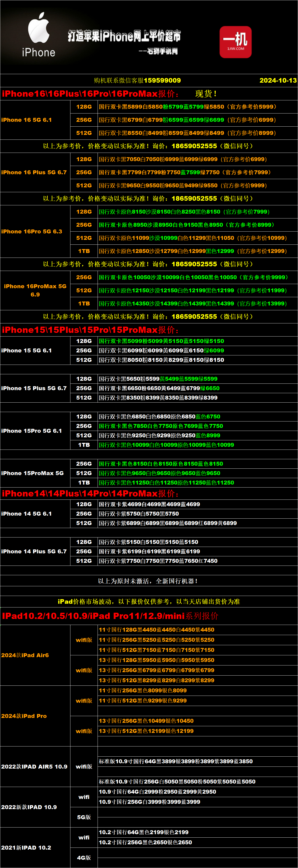
Task: Click iPhone 16ProMax 256G row 原色10050
Action: [198, 278]
